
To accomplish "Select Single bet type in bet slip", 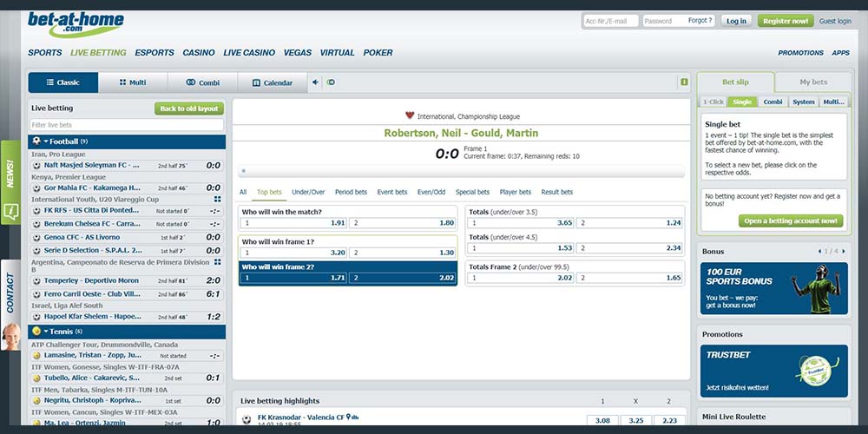I will coord(741,102).
